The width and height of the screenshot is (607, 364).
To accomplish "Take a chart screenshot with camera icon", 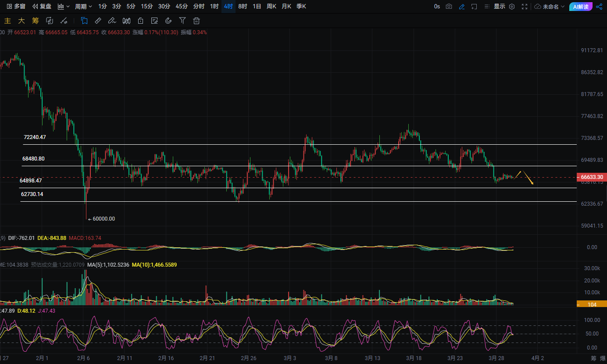I will [x=449, y=7].
